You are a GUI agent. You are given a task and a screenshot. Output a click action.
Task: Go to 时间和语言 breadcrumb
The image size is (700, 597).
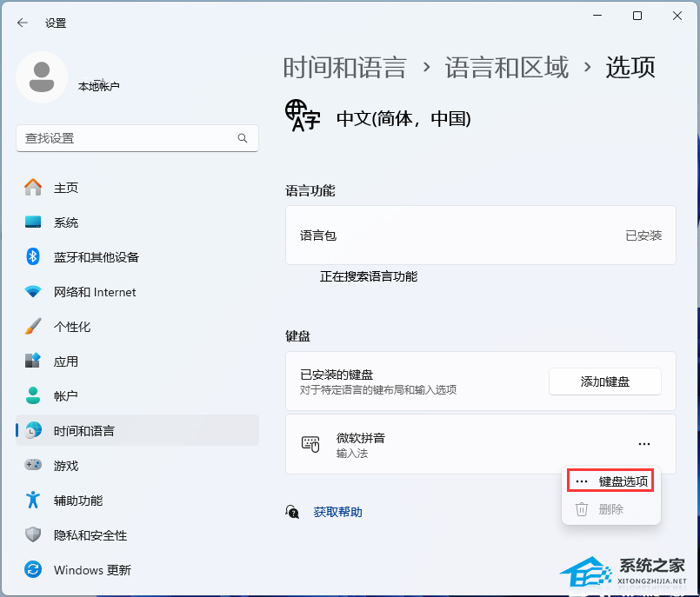point(344,68)
